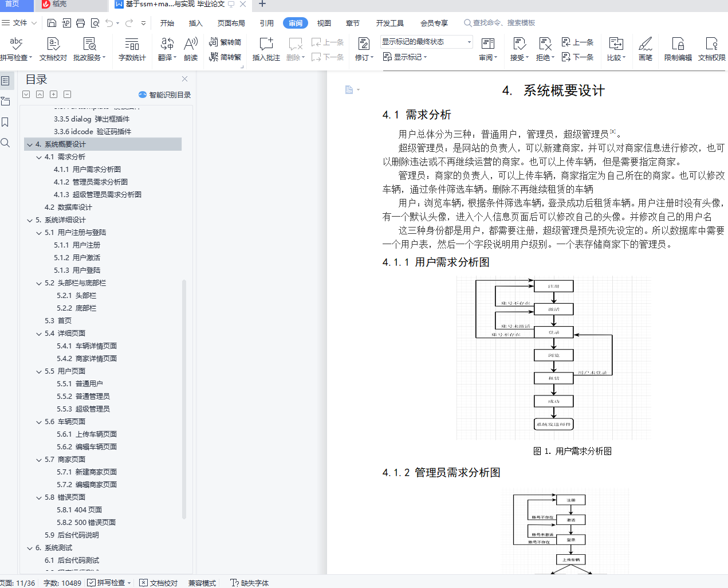Collapse the '4.1 需求分析' tree node
Image resolution: width=728 pixels, height=588 pixels.
[x=38, y=157]
